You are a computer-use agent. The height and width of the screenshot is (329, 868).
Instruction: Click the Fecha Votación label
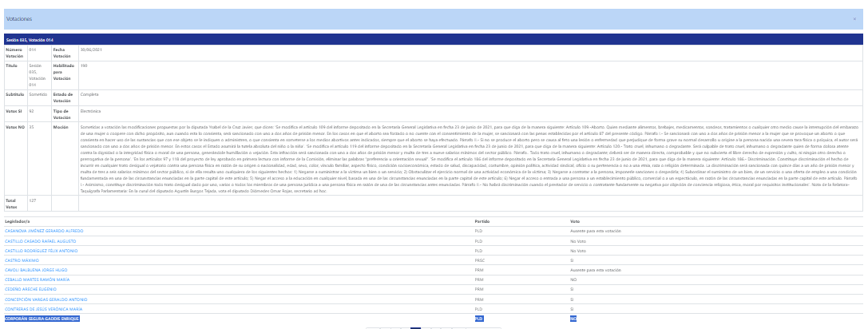62,53
